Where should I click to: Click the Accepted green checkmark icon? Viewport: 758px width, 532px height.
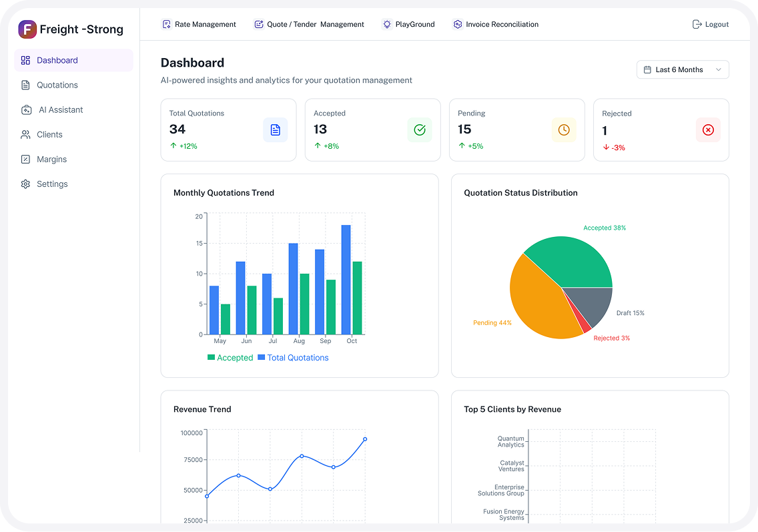coord(419,130)
